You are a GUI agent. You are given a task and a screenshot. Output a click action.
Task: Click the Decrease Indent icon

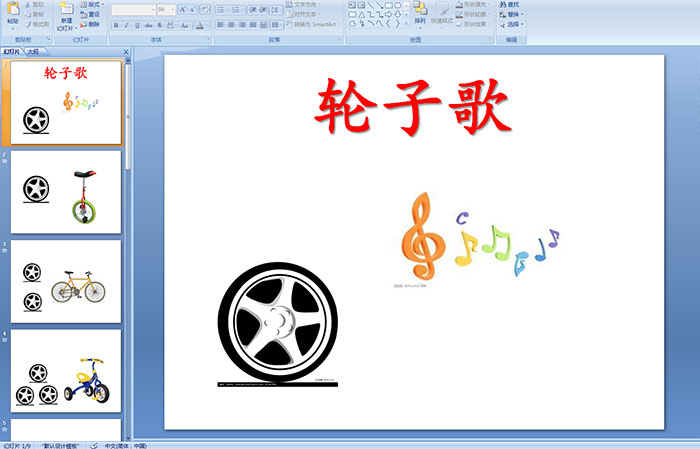click(253, 9)
